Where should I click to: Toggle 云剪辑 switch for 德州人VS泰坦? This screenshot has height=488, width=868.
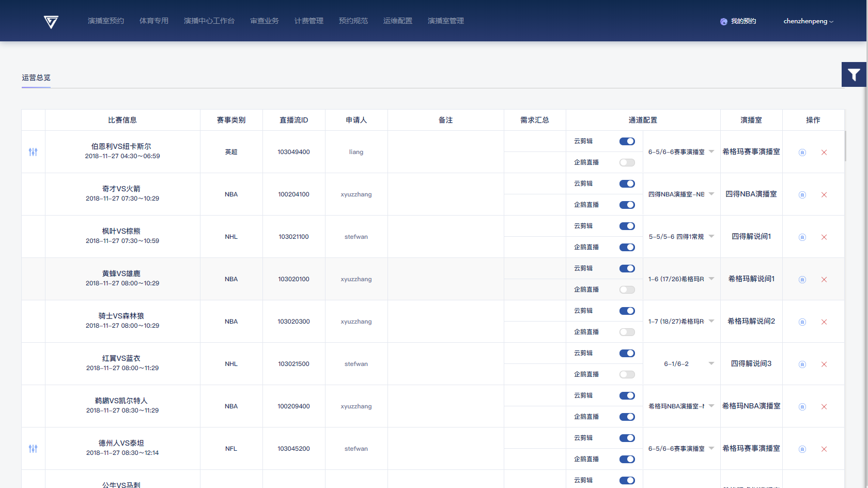tap(627, 438)
